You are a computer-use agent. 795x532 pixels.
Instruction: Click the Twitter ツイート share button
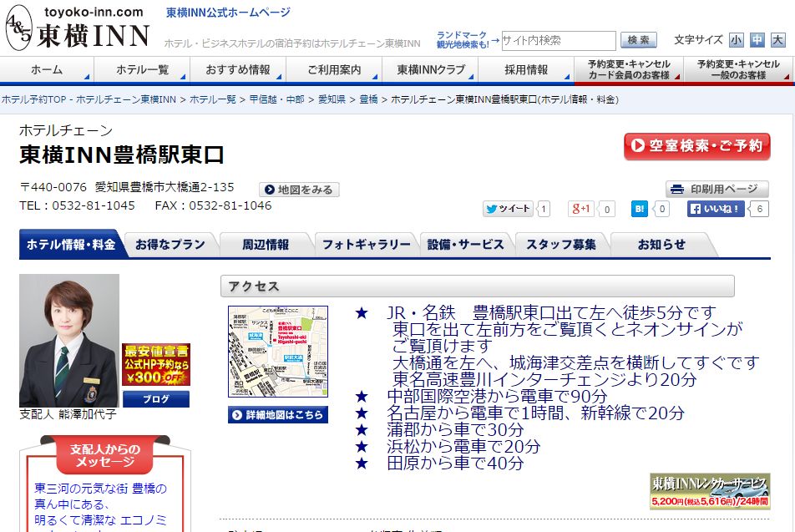coord(508,209)
